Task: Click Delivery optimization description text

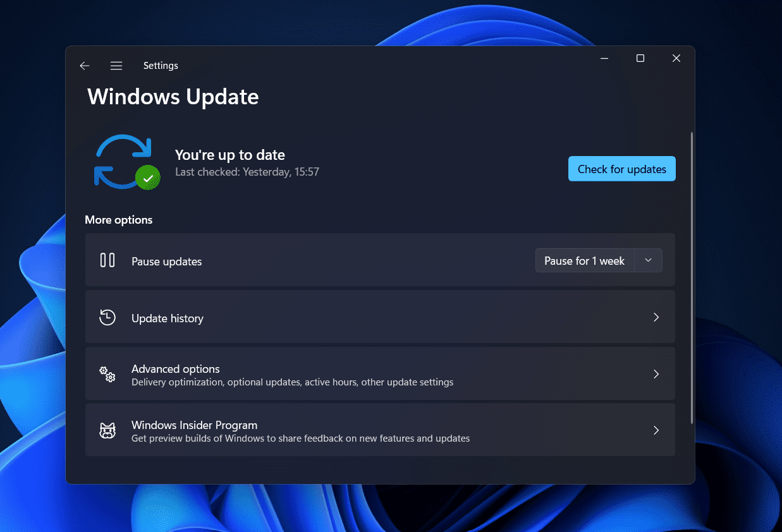Action: click(292, 382)
